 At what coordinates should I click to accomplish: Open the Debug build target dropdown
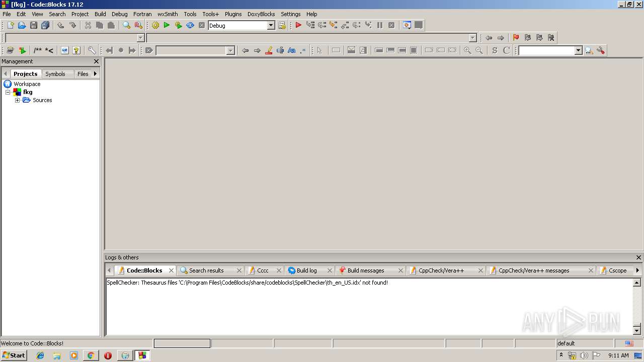(x=271, y=26)
